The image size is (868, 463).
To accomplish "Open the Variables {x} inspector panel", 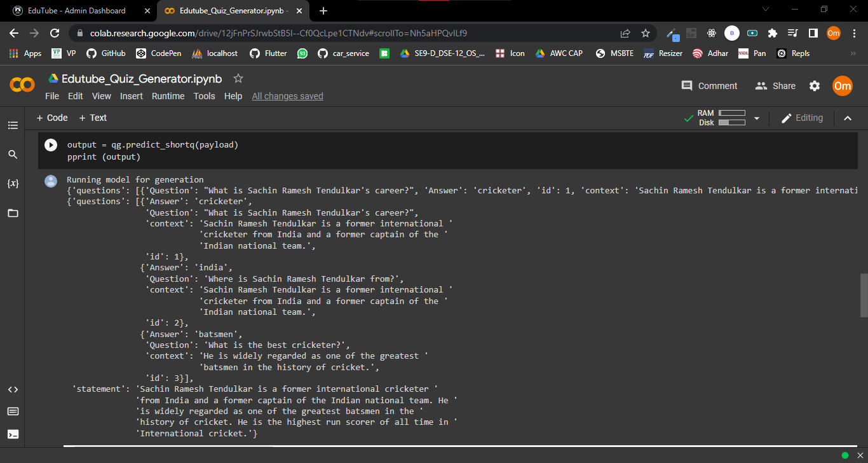I will (x=13, y=184).
